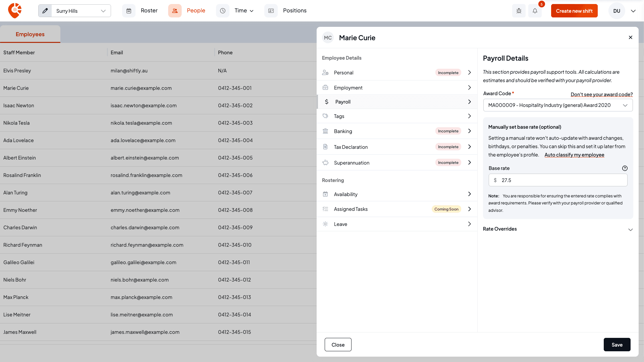
Task: Click the Payroll dollar icon
Action: click(327, 102)
